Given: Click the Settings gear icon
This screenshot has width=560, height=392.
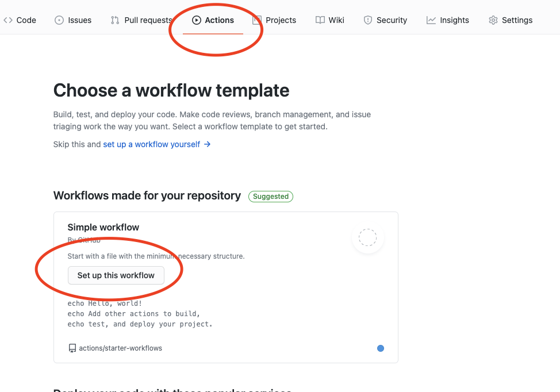Looking at the screenshot, I should pyautogui.click(x=493, y=20).
